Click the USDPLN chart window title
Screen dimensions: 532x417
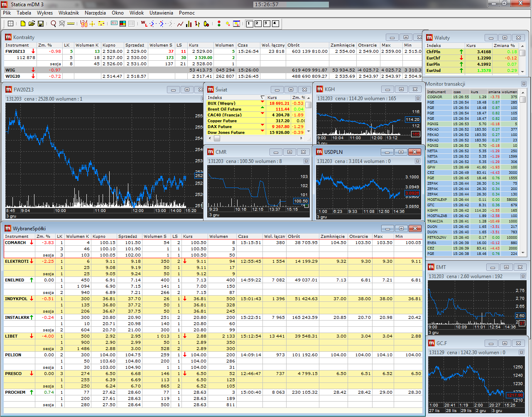(x=333, y=152)
